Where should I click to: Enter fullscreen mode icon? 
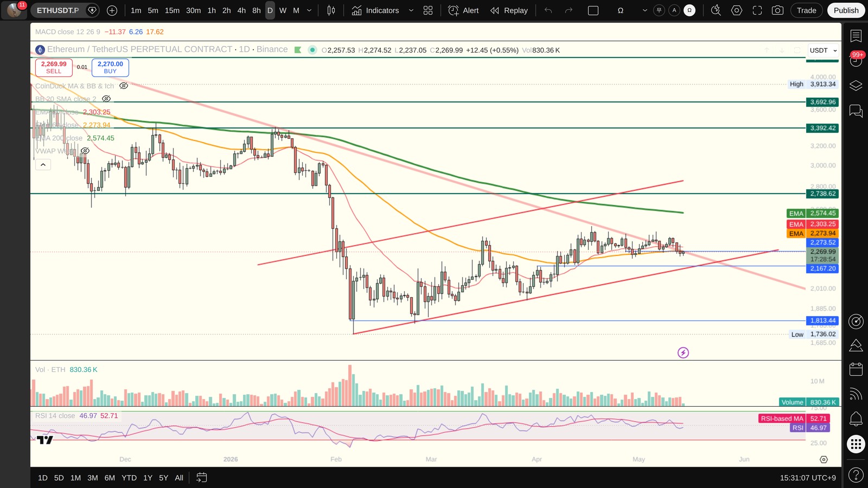coord(757,10)
